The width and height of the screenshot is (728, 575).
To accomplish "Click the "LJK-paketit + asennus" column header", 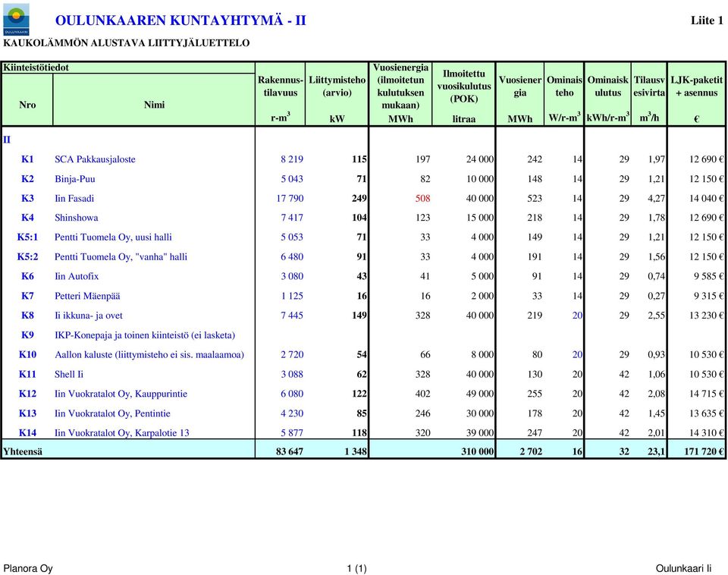I will (x=696, y=86).
